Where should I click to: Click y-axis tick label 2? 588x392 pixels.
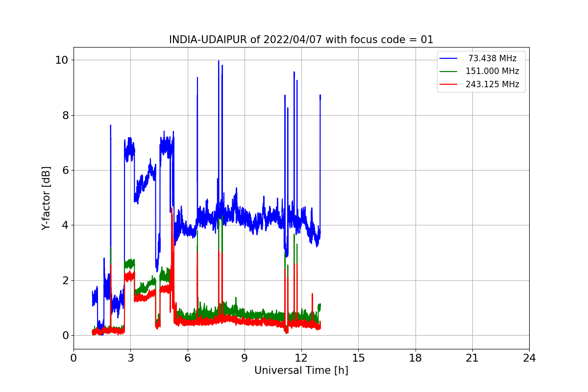[x=65, y=280]
